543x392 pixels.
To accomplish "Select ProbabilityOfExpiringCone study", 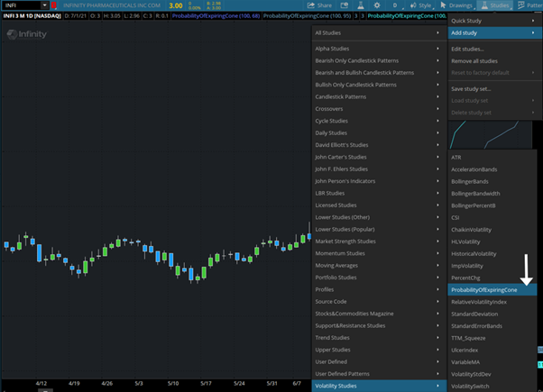I will point(492,290).
